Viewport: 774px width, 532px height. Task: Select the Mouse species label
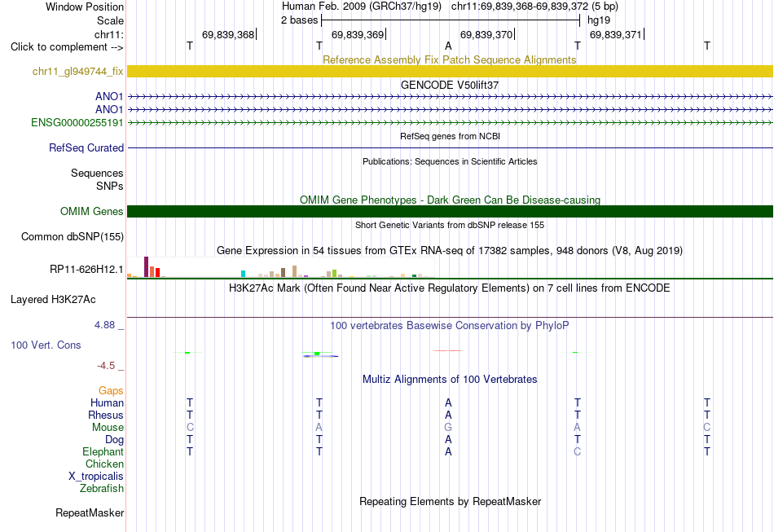point(108,428)
